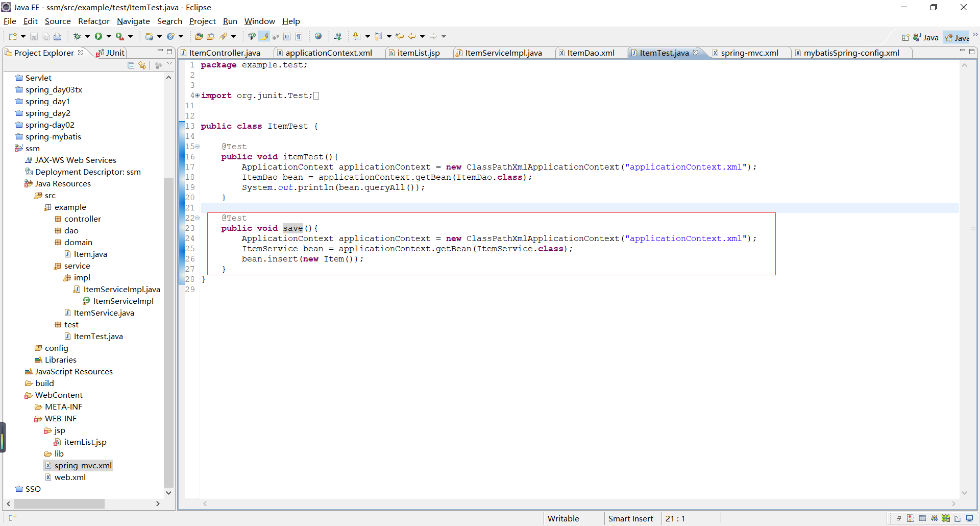Click the New Dynamic Web Project icon

[150, 36]
